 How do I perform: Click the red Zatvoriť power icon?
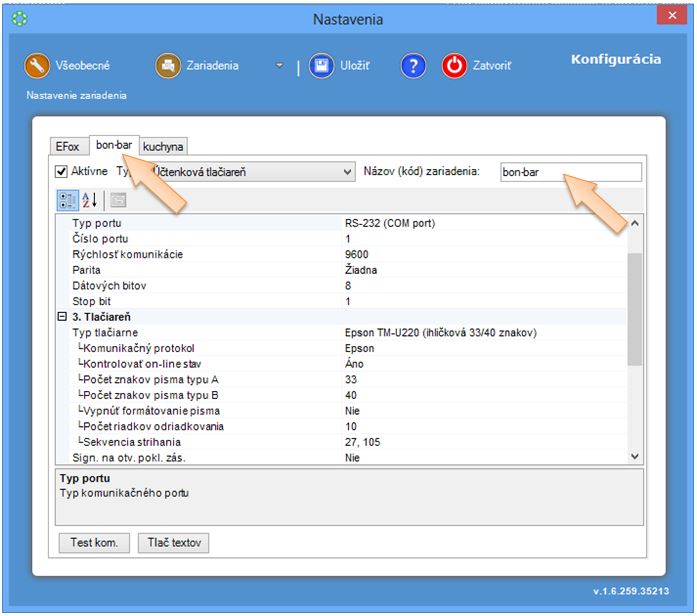[454, 66]
